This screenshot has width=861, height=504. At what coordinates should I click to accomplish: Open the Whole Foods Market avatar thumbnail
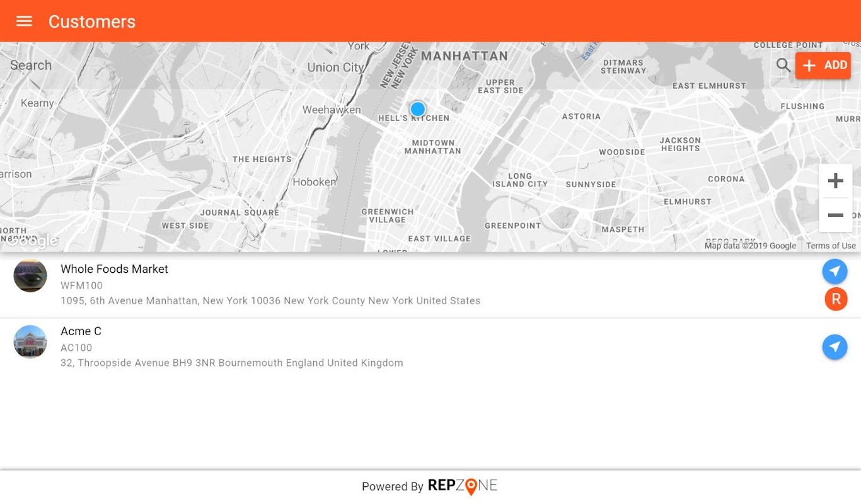[x=30, y=276]
